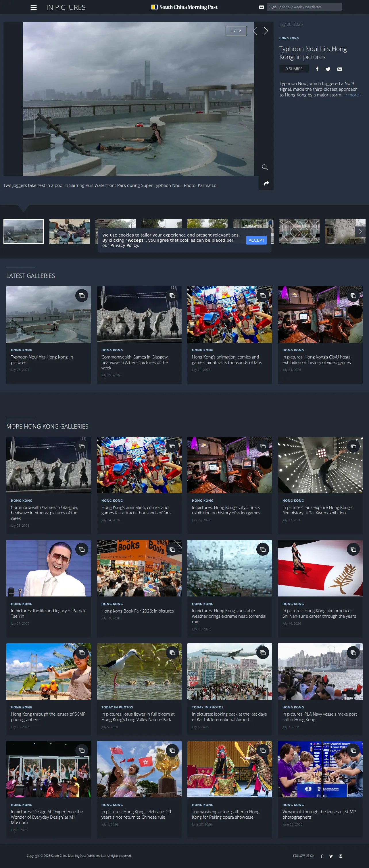Image resolution: width=369 pixels, height=868 pixels.
Task: Open the hamburger menu icon
Action: [x=33, y=7]
